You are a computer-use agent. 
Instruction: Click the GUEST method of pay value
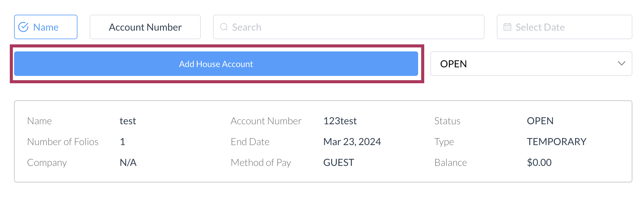pos(339,163)
